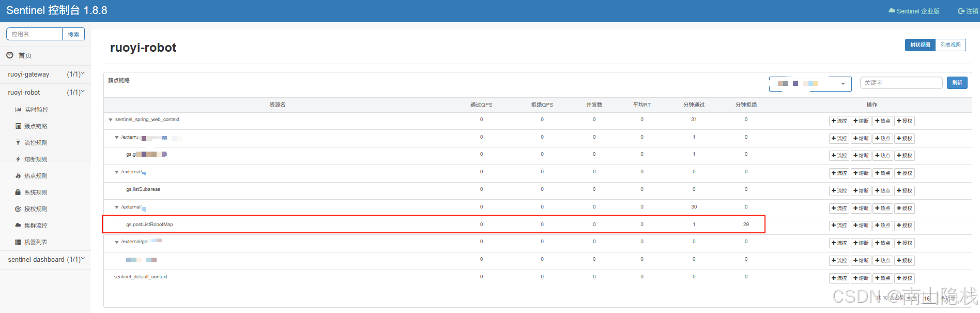The height and width of the screenshot is (313, 980).
Task: Open 集群流控 cloud icon in sidebar
Action: click(18, 226)
